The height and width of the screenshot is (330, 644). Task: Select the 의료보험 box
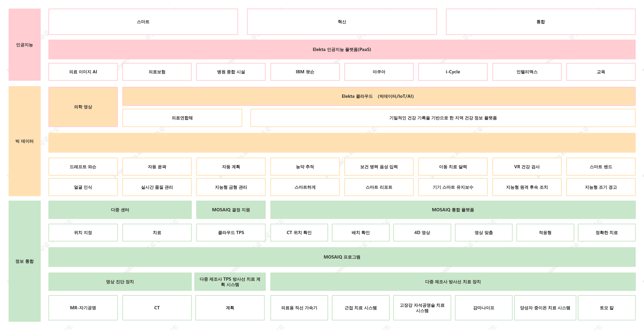pyautogui.click(x=157, y=72)
